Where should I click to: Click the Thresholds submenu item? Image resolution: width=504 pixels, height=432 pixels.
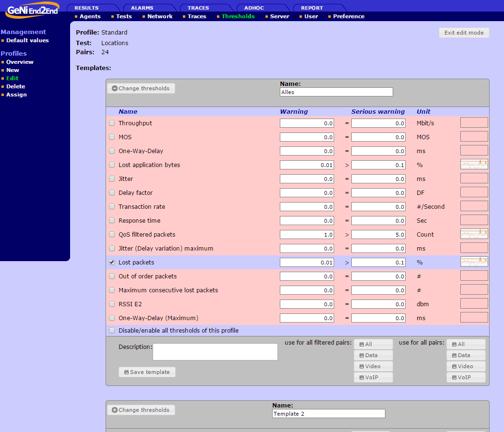pyautogui.click(x=238, y=16)
